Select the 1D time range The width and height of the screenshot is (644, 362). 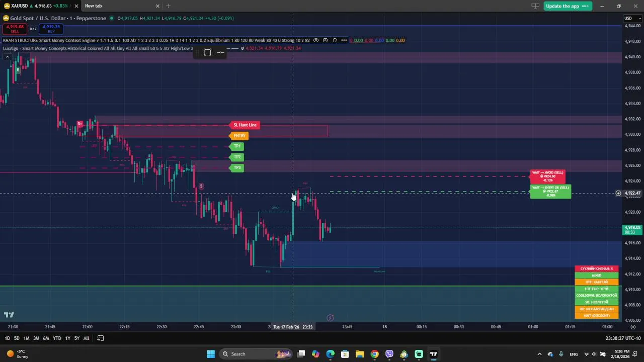point(7,338)
